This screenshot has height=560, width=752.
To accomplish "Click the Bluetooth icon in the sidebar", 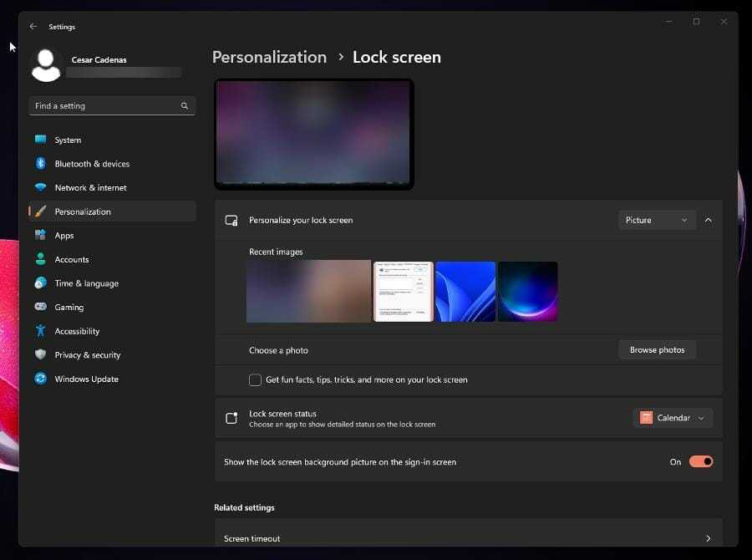I will [41, 164].
